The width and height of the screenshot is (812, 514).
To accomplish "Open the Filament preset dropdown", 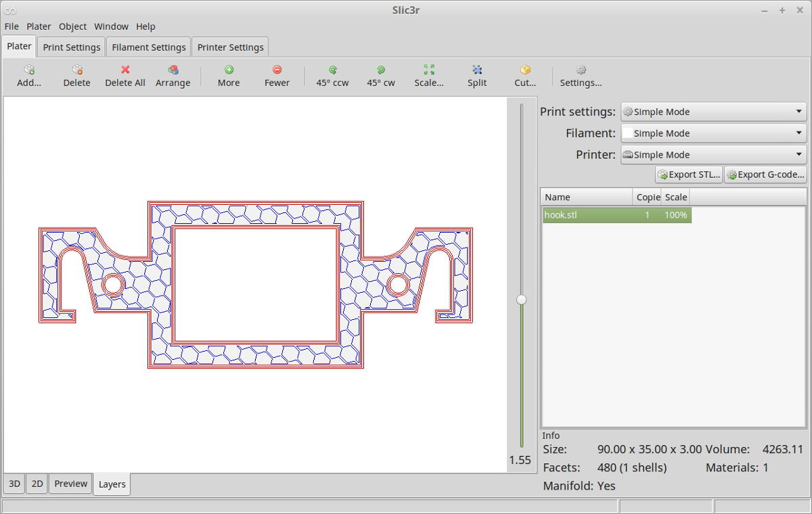I will click(x=713, y=133).
